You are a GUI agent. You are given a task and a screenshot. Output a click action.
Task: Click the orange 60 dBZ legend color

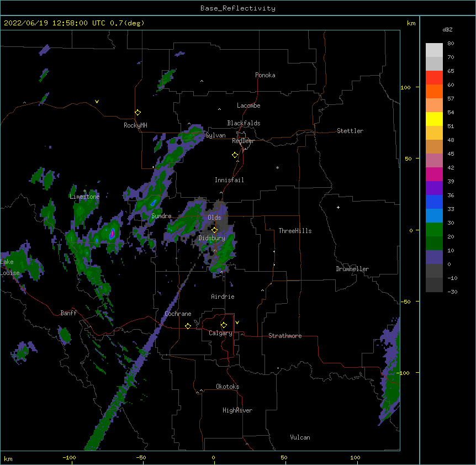click(434, 91)
